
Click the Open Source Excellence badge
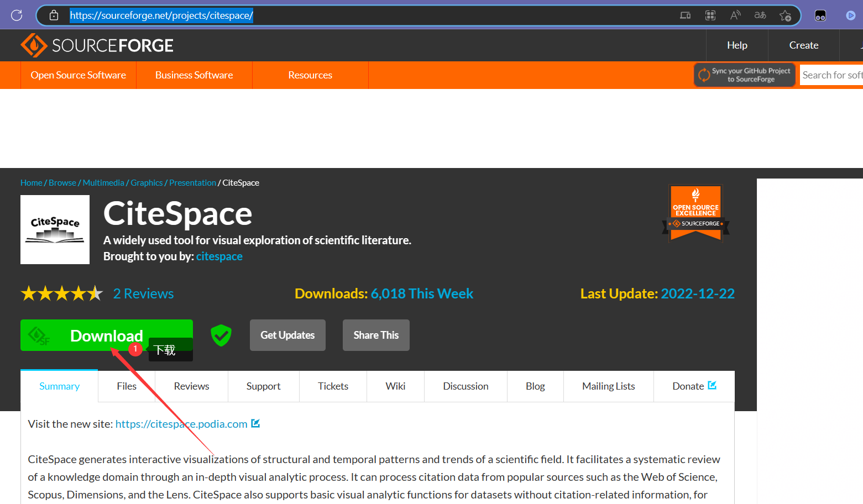click(695, 213)
